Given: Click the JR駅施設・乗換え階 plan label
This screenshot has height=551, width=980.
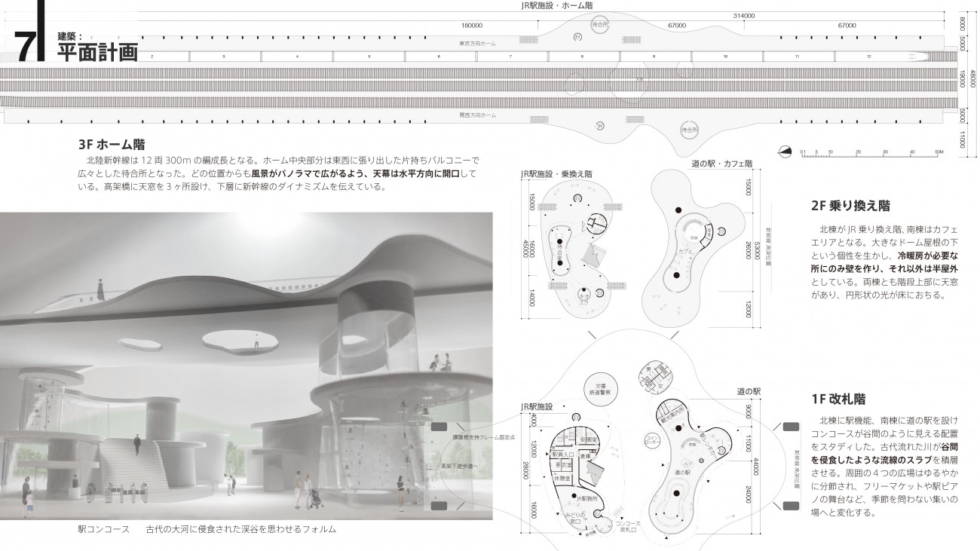Looking at the screenshot, I should (556, 173).
